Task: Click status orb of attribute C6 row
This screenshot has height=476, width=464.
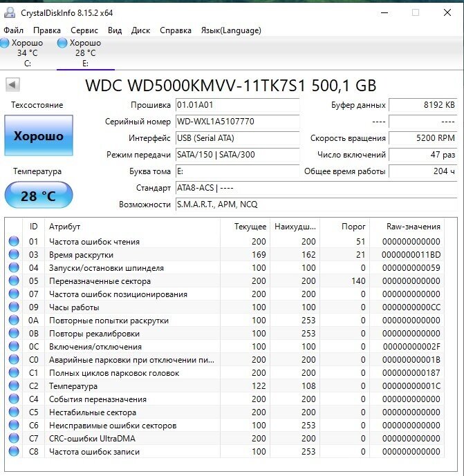Action: [x=14, y=425]
